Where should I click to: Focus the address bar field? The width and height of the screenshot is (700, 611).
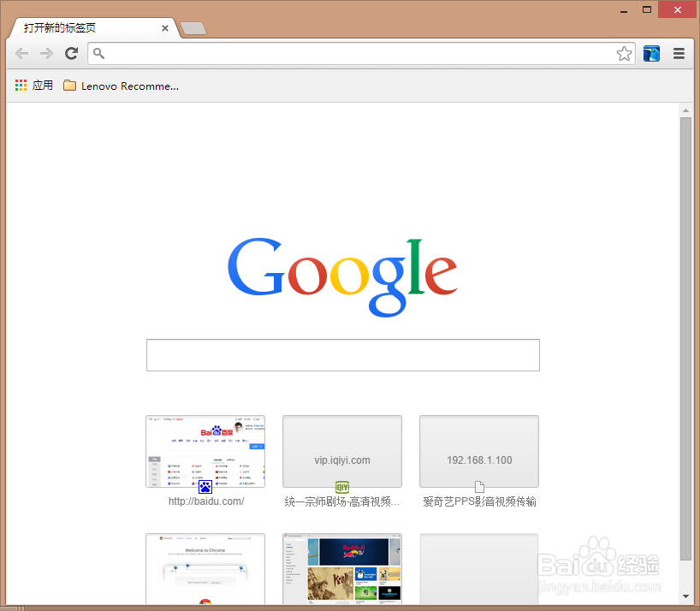point(361,54)
